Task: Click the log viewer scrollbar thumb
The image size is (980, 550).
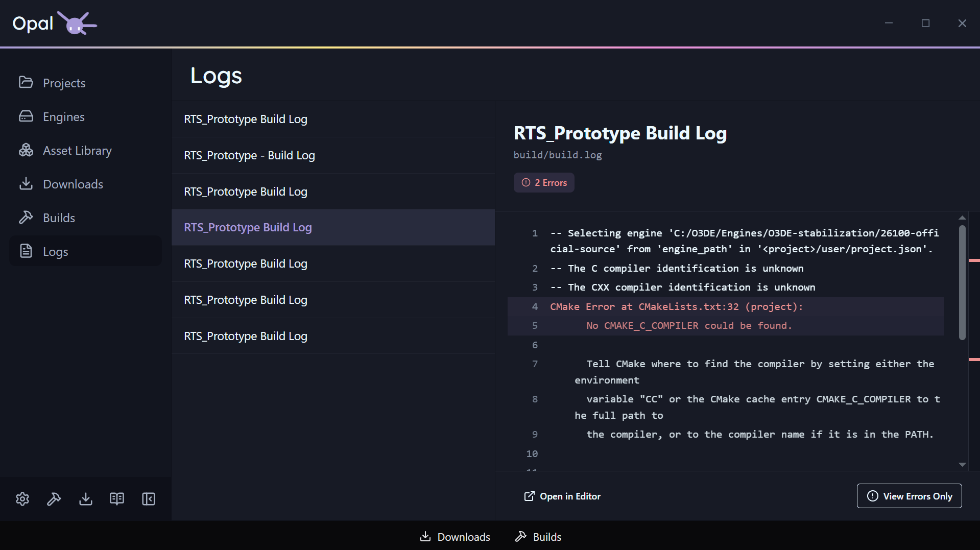Action: point(962,282)
